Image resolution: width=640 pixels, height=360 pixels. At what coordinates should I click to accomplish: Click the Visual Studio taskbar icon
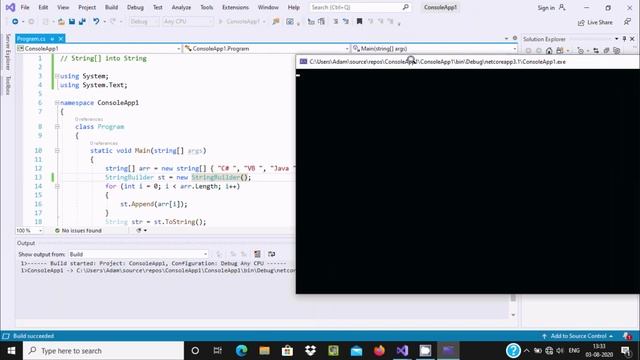point(402,351)
